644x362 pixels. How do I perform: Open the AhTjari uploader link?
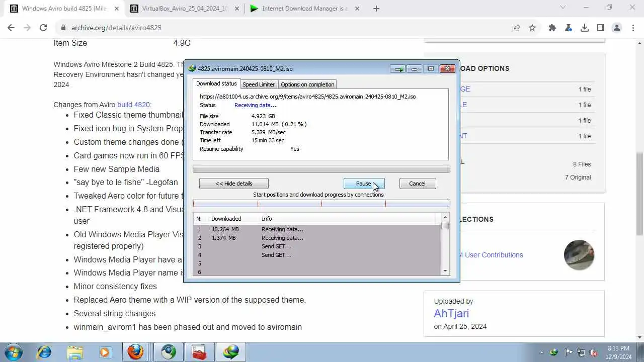coord(451,313)
